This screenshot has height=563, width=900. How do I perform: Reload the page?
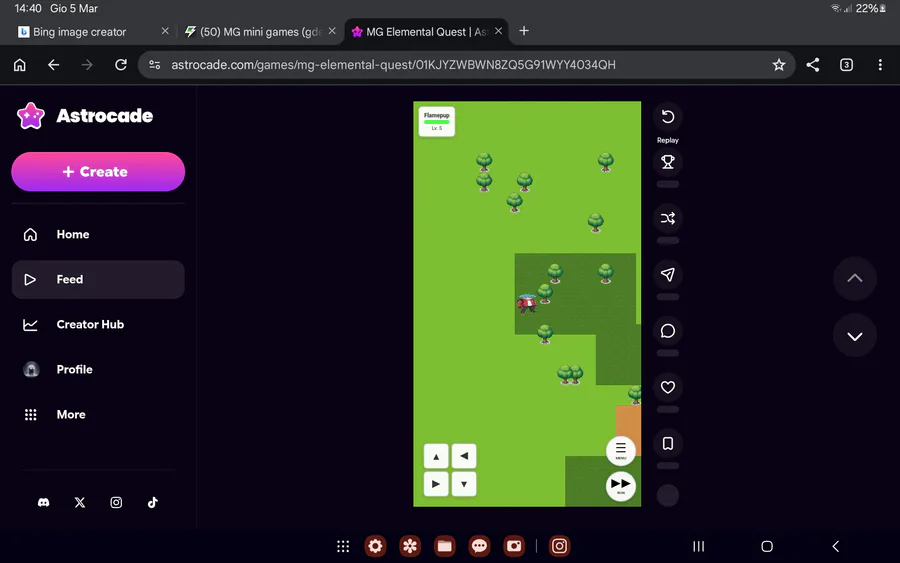click(x=121, y=65)
